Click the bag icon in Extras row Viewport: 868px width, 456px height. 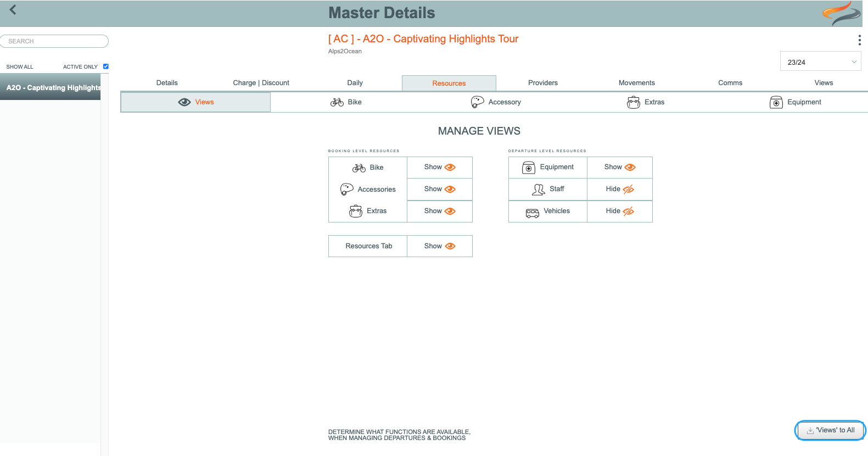click(x=356, y=211)
